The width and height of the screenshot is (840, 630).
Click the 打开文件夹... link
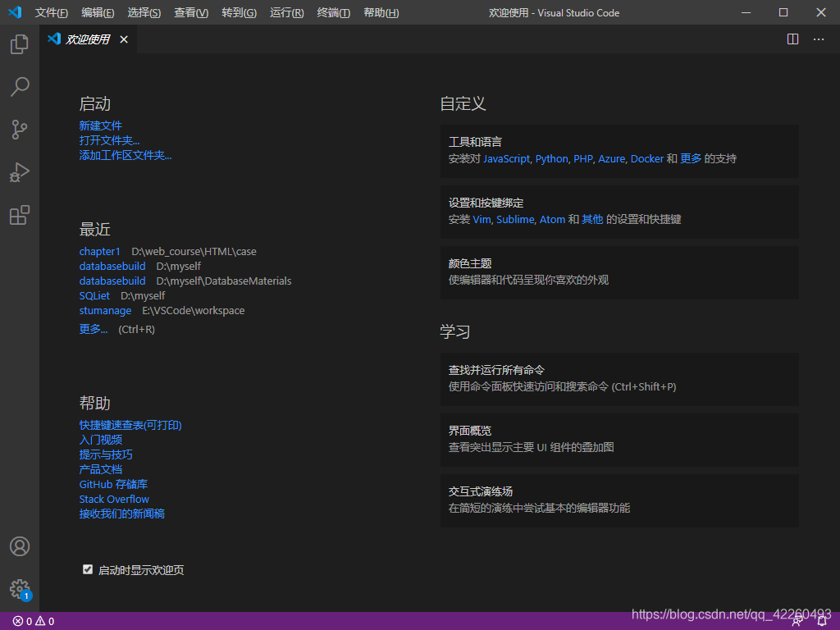pos(109,140)
